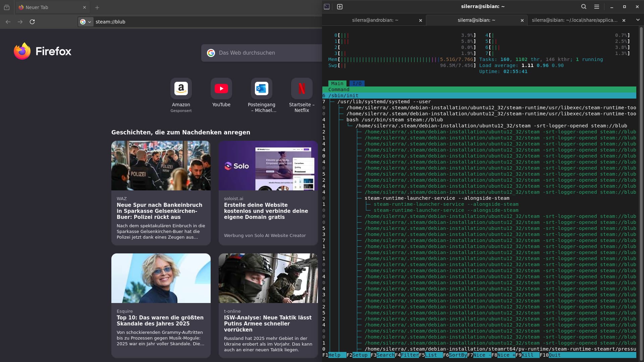Screen dimensions: 644x362
Task: Click the terminal search magnifier icon
Action: click(584, 7)
